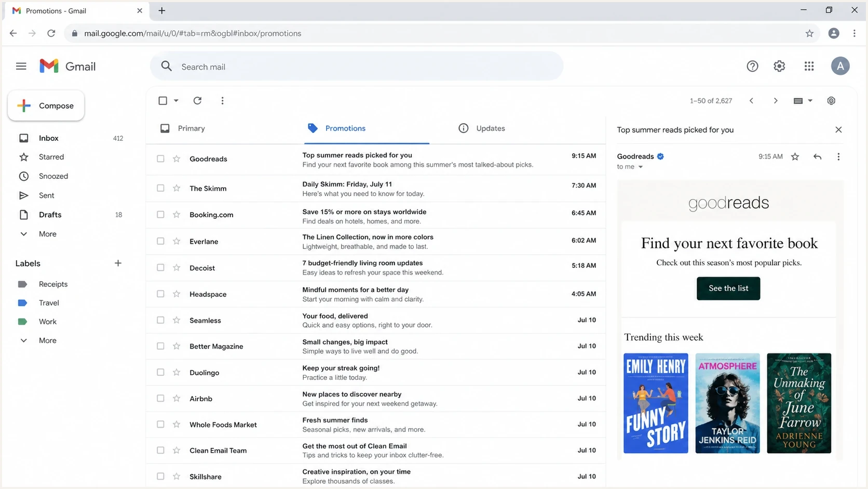868x489 pixels.
Task: Check the Headspace email checkbox
Action: pyautogui.click(x=160, y=294)
